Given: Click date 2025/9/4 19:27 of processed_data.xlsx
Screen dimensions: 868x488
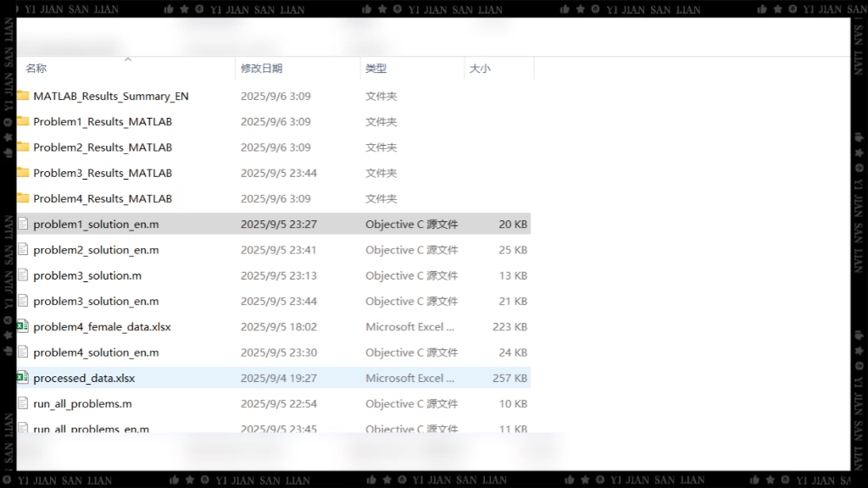Looking at the screenshot, I should (x=278, y=378).
